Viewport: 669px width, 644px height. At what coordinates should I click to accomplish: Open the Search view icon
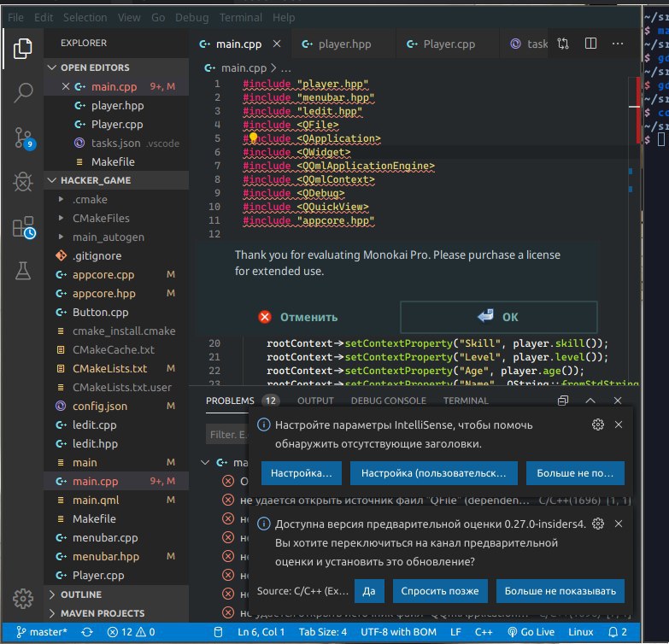[22, 92]
